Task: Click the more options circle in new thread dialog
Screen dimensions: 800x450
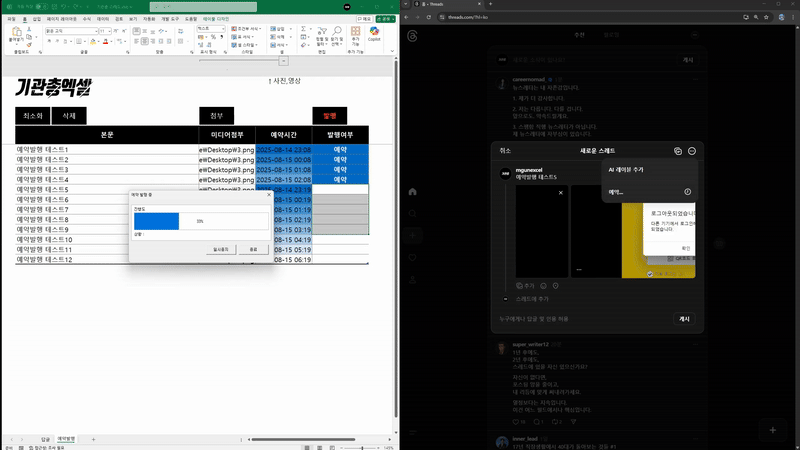Action: click(692, 150)
